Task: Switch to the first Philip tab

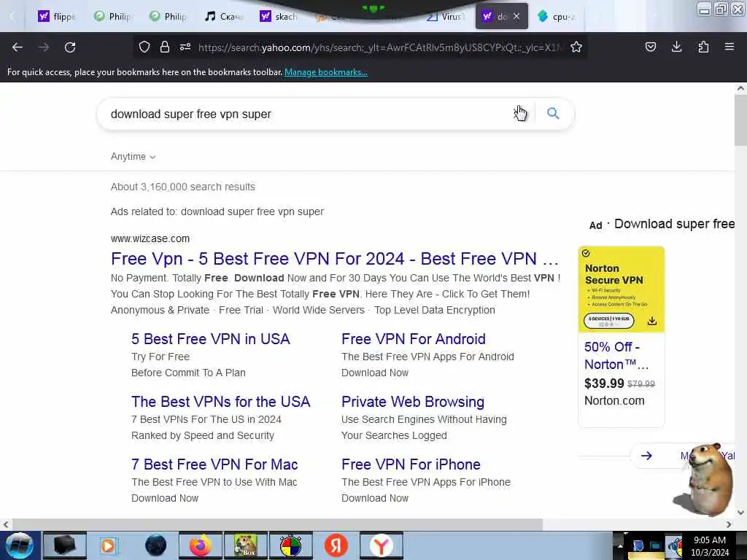Action: click(113, 17)
